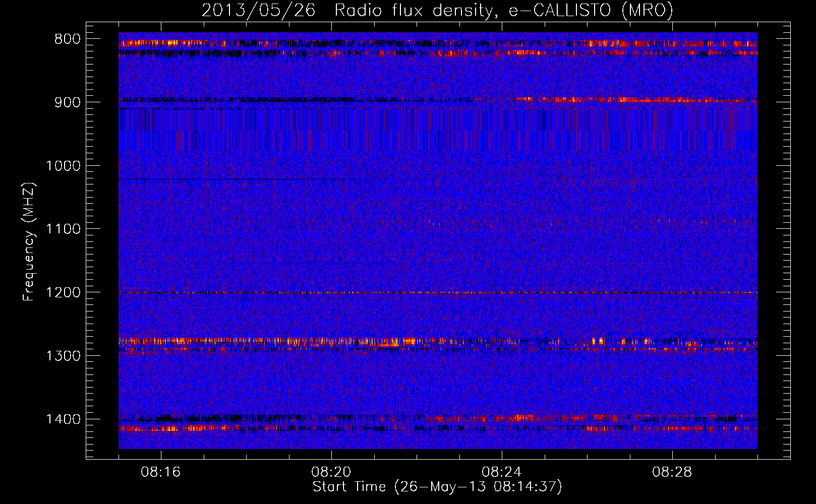Select the 1300 frequency axis label
This screenshot has height=504, width=816.
tap(63, 356)
